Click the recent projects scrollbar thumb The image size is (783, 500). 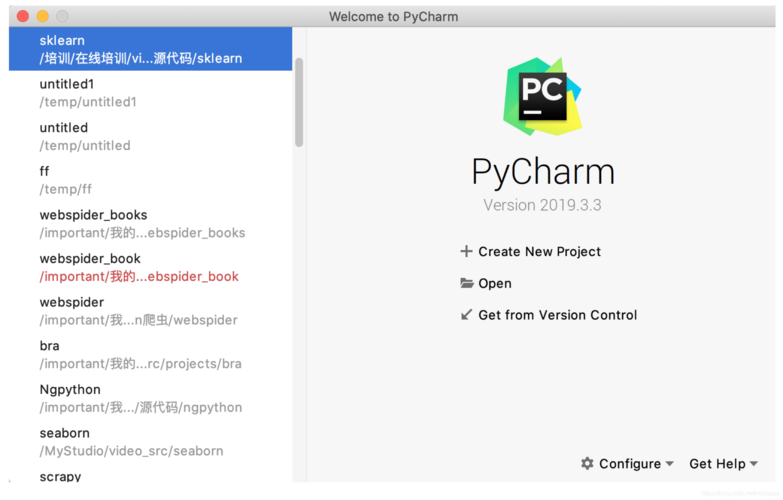299,102
